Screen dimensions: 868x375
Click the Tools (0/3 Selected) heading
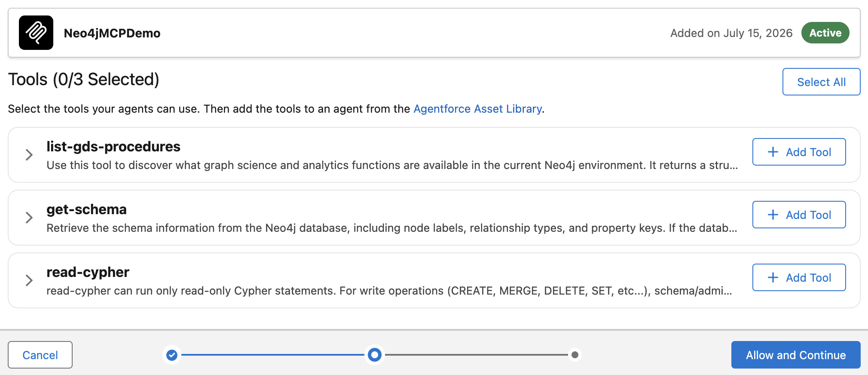tap(84, 80)
